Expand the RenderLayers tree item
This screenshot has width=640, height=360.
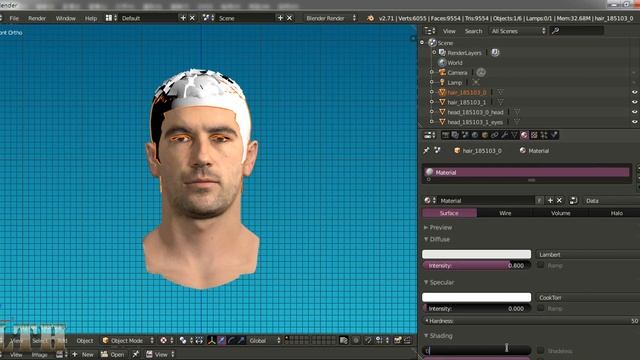tap(434, 53)
